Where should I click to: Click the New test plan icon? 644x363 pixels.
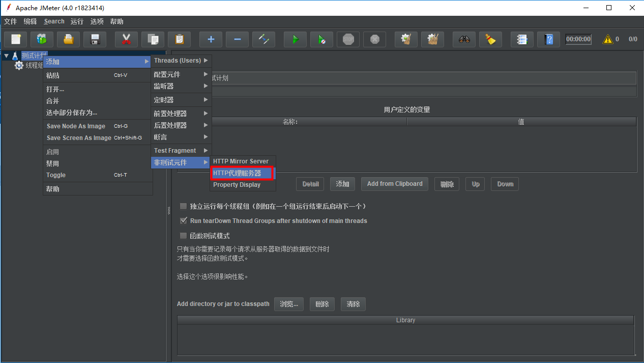coord(16,39)
